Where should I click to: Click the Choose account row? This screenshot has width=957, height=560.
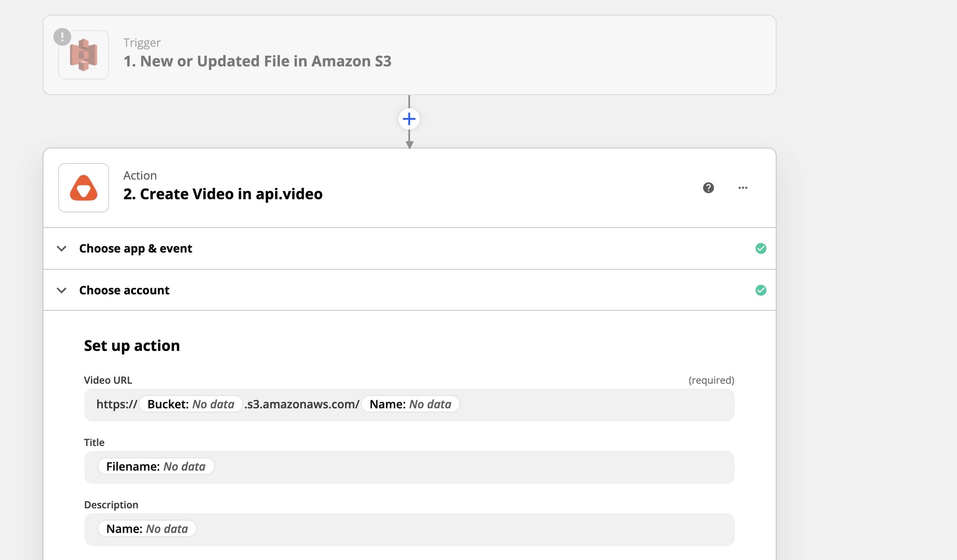124,290
